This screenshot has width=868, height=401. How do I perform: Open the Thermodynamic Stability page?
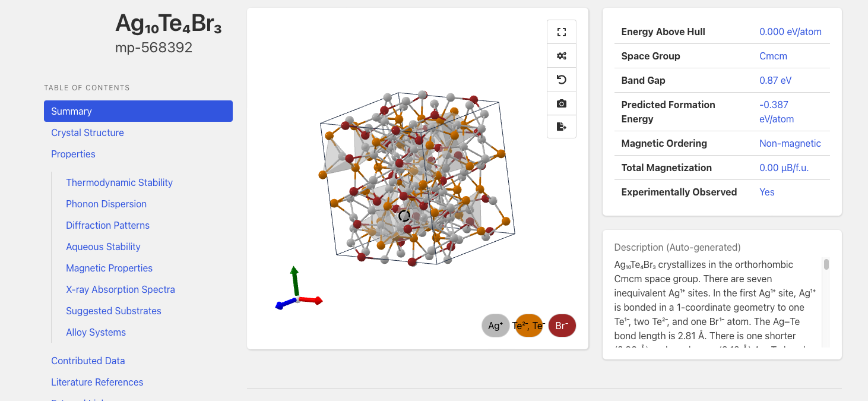coord(119,182)
